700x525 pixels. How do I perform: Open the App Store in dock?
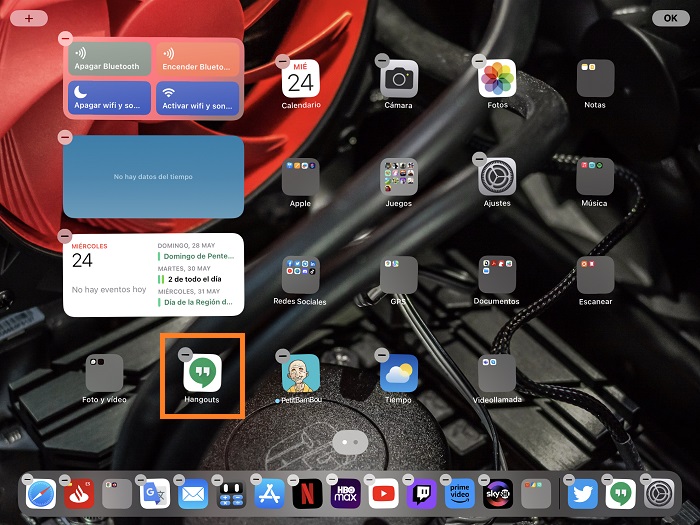coord(270,494)
